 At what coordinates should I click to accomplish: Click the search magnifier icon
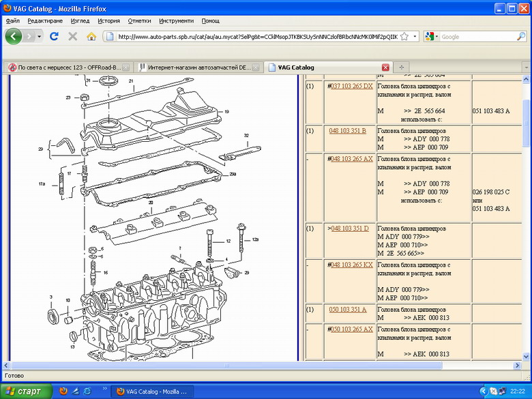pyautogui.click(x=520, y=36)
